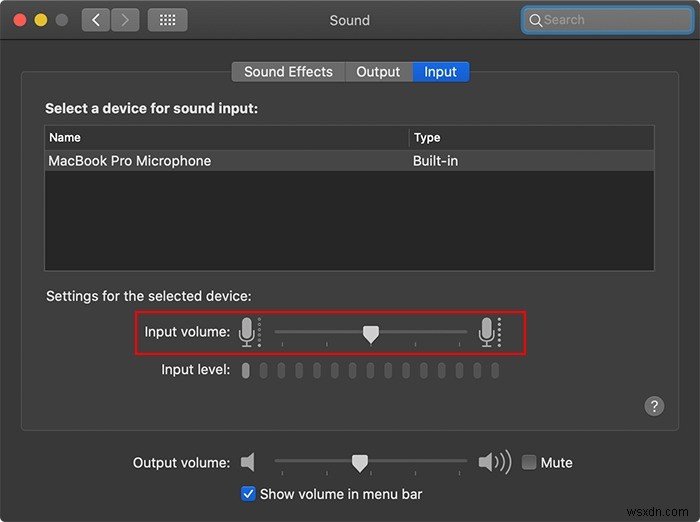The image size is (700, 522).
Task: Open the Output tab
Action: (x=378, y=72)
